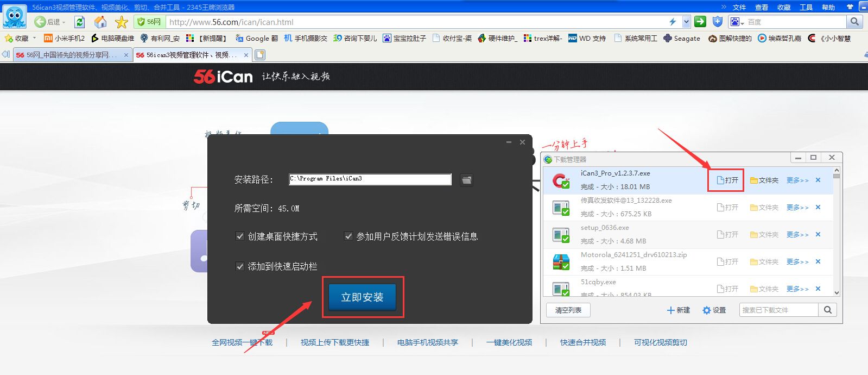Click the installer path input field
The image size is (868, 375).
click(x=370, y=179)
